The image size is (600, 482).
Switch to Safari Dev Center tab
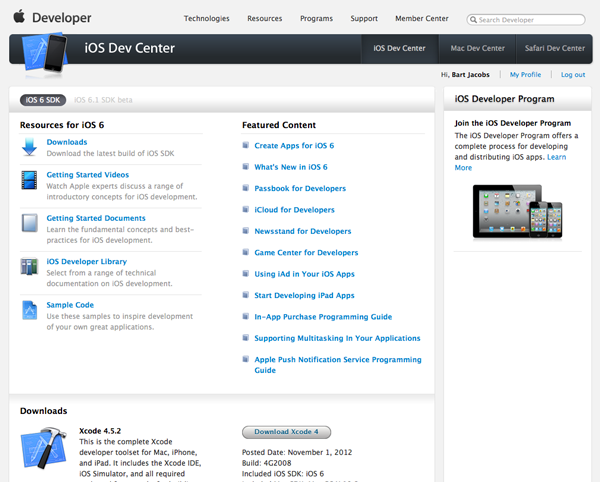554,49
